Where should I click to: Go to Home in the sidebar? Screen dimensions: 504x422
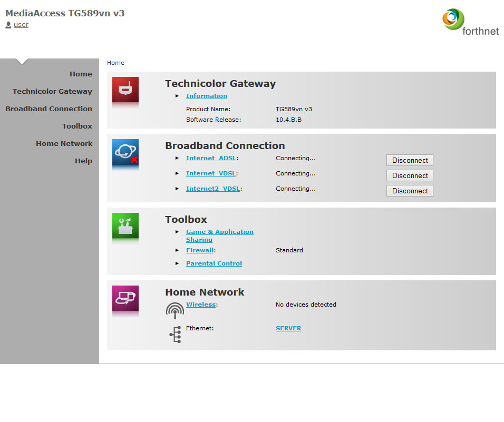pos(81,74)
